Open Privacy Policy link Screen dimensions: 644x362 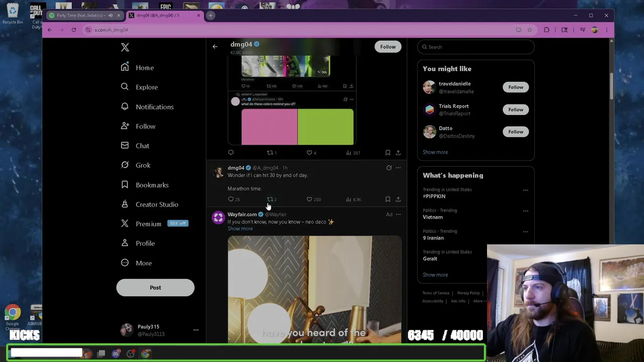point(468,293)
